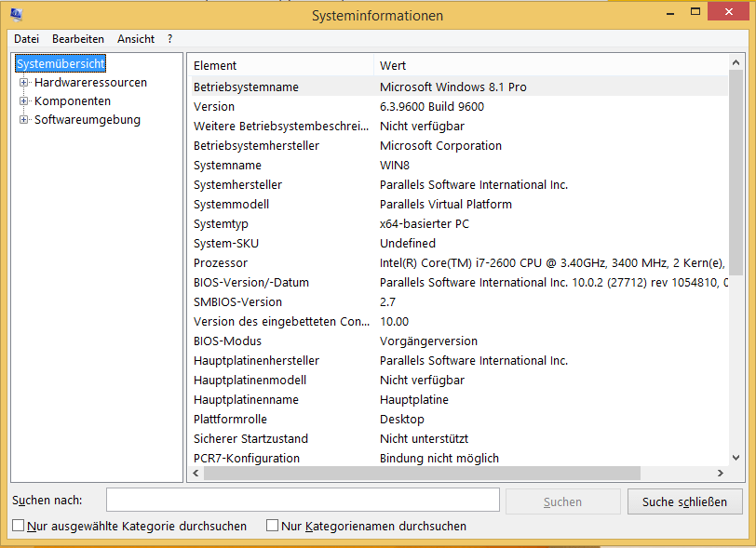Image resolution: width=756 pixels, height=548 pixels.
Task: Click the Nicht unterstützt value
Action: pyautogui.click(x=425, y=438)
